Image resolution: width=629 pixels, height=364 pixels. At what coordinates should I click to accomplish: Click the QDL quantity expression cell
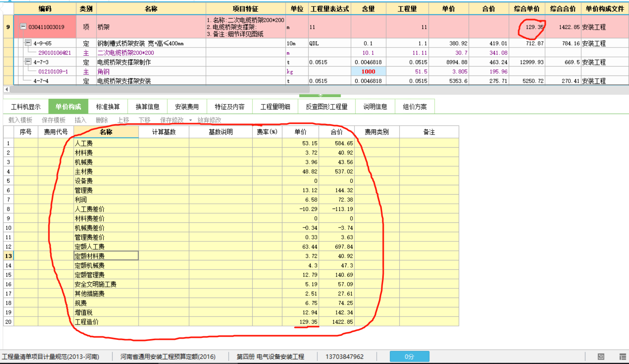point(330,43)
